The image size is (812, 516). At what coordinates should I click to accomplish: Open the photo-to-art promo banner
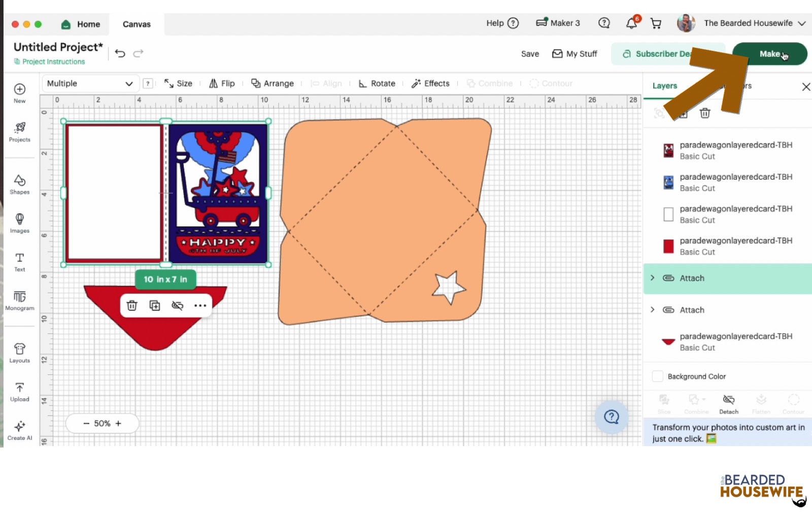(728, 433)
